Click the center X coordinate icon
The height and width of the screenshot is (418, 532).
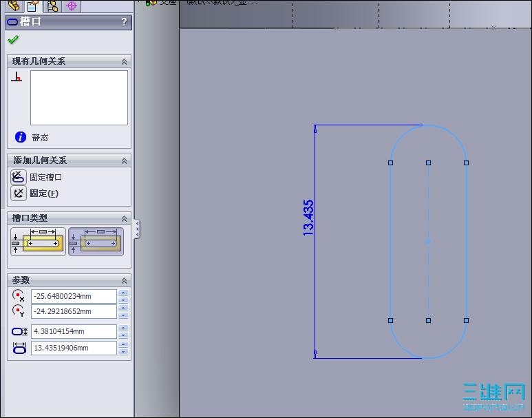[19, 295]
